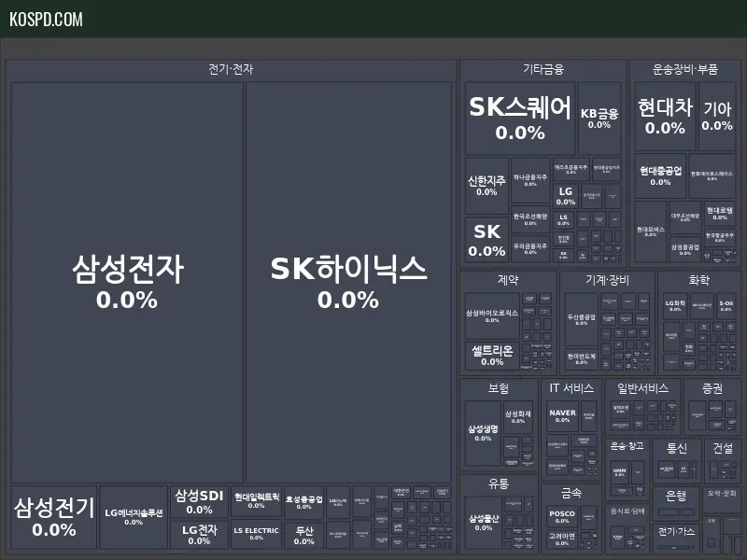The height and width of the screenshot is (560, 747).
Task: Click the 운송·창고 sector header
Action: [x=627, y=446]
